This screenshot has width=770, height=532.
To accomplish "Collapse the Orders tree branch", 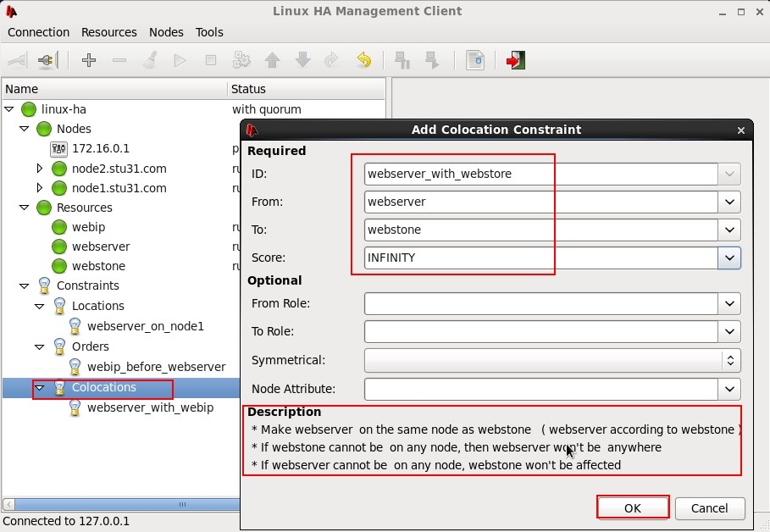I will (40, 346).
